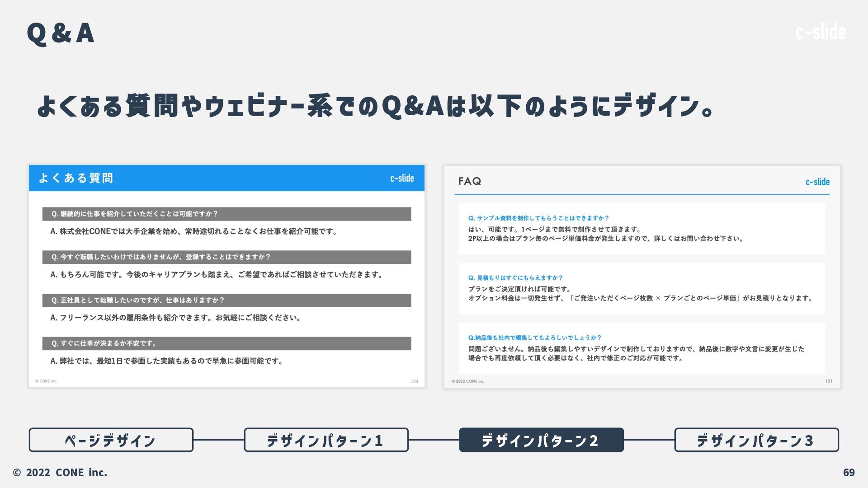The image size is (868, 488).
Task: Click the サンプル資料 question card
Action: (x=642, y=229)
